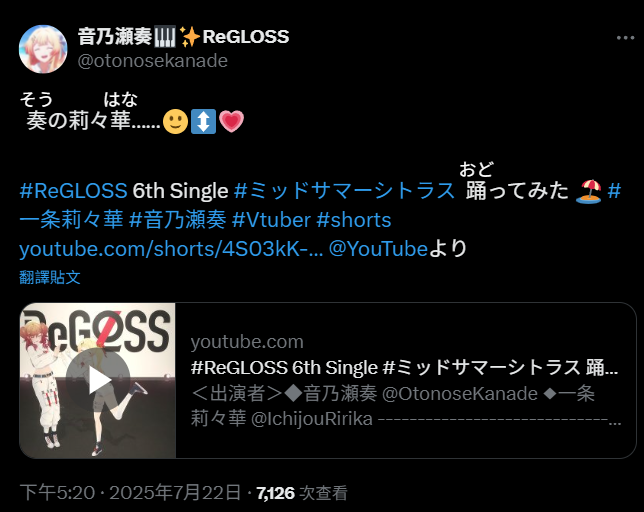644x512 pixels.
Task: Click 翻譯貼文 to translate the post
Action: tap(50, 278)
